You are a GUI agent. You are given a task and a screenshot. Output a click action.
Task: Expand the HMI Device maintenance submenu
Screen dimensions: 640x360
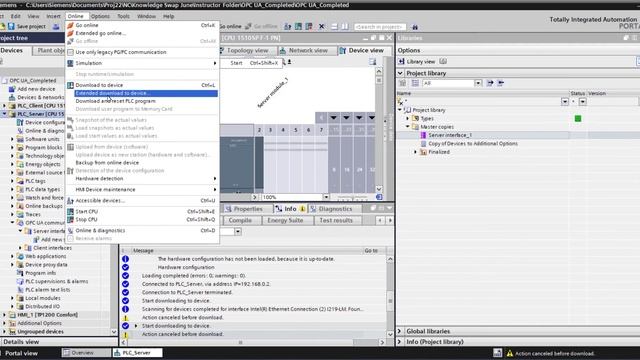215,189
